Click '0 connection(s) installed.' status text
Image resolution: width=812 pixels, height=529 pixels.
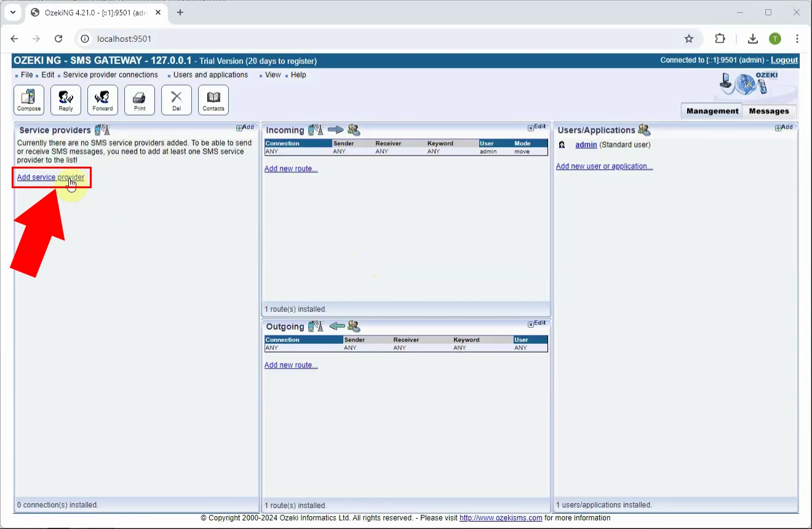(58, 505)
